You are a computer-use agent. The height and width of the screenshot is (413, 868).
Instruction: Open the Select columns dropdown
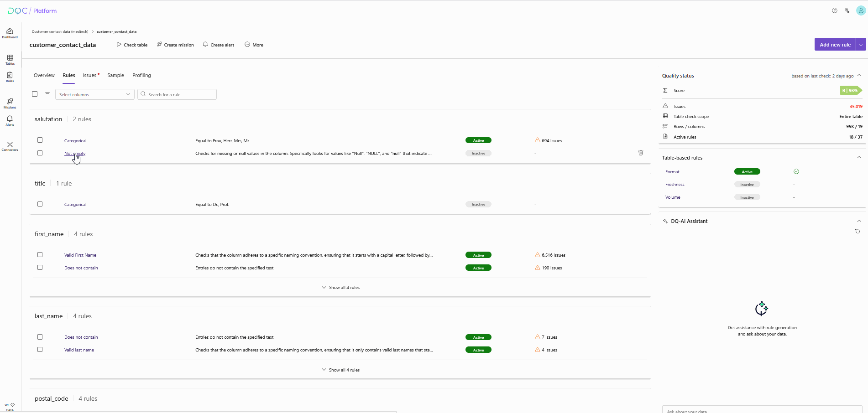[x=94, y=94]
